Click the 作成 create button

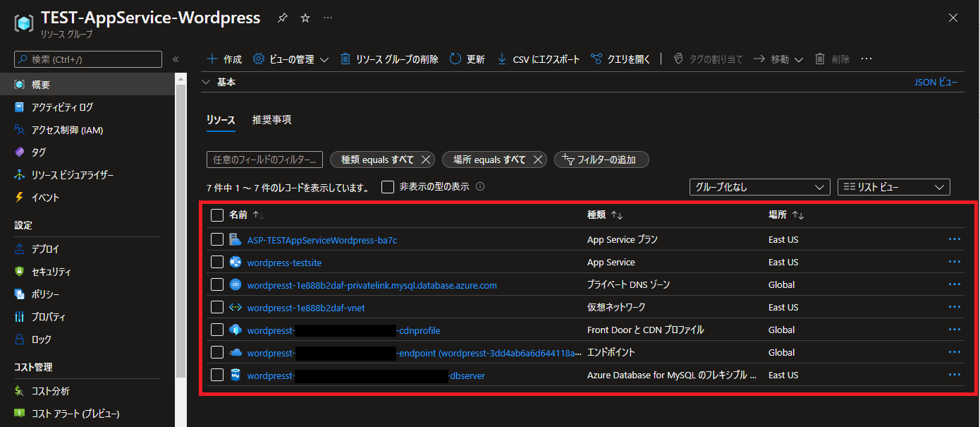[223, 59]
